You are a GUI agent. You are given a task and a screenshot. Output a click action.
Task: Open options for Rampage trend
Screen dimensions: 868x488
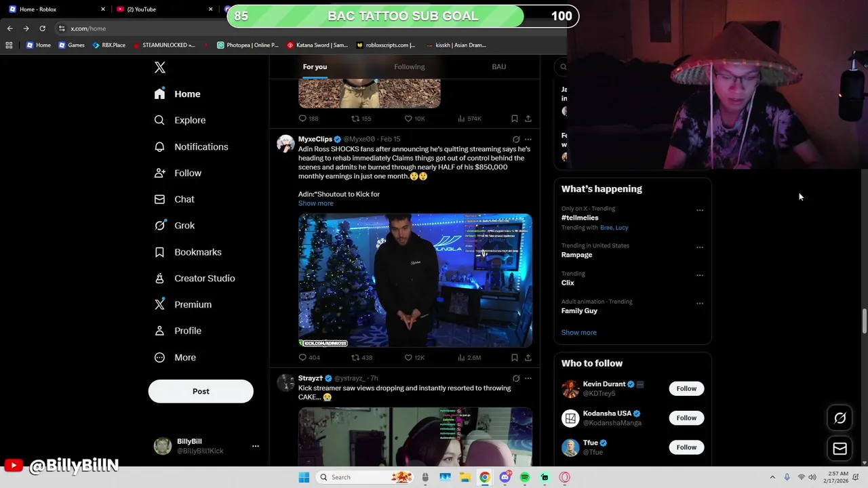point(700,247)
